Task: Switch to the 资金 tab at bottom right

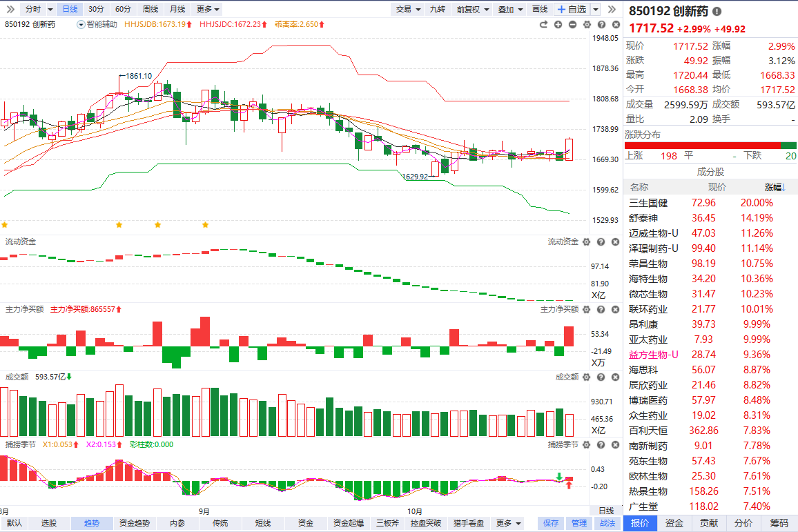Action: 674,524
